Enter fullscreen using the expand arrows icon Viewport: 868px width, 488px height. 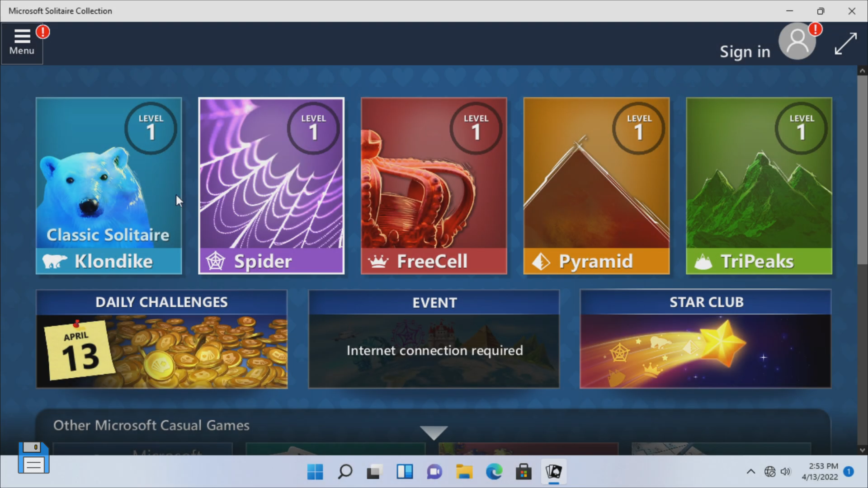[845, 43]
